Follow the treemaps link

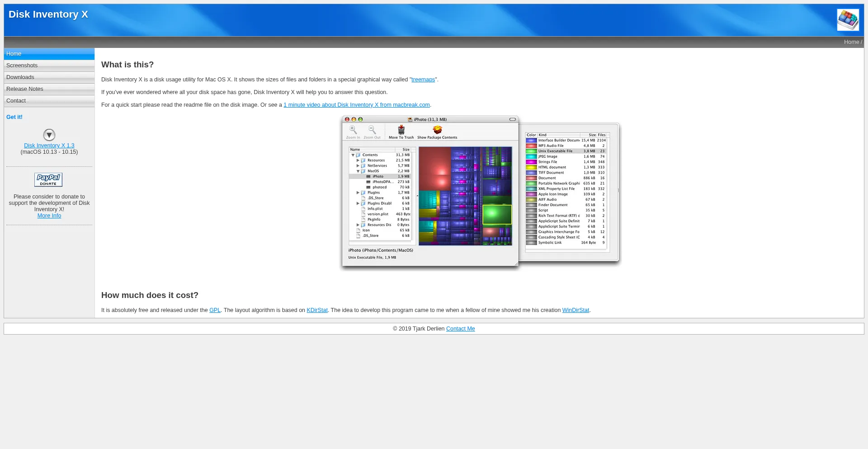[423, 80]
